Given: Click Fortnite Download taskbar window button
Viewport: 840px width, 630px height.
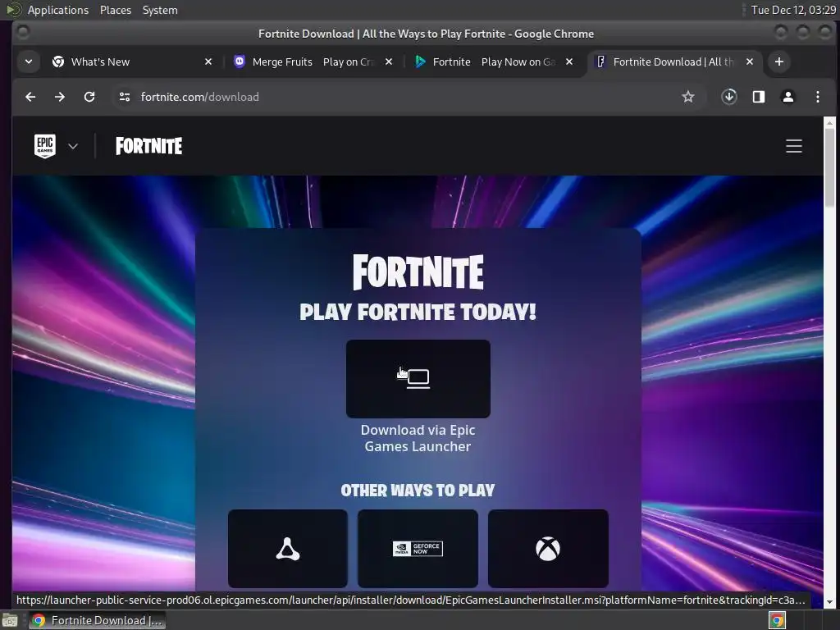Looking at the screenshot, I should pos(97,620).
